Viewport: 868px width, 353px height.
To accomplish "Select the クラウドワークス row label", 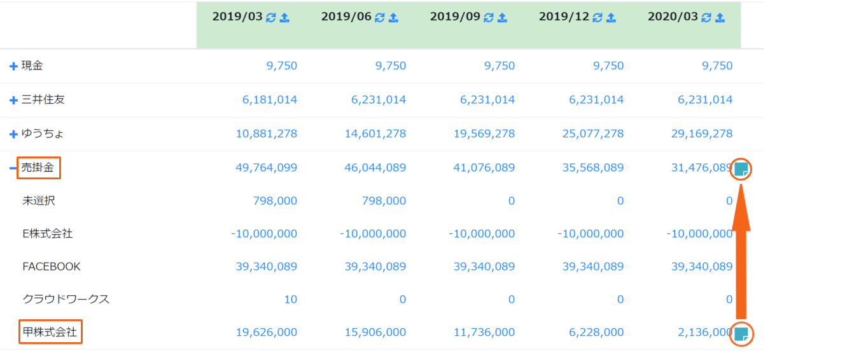I will (x=66, y=299).
